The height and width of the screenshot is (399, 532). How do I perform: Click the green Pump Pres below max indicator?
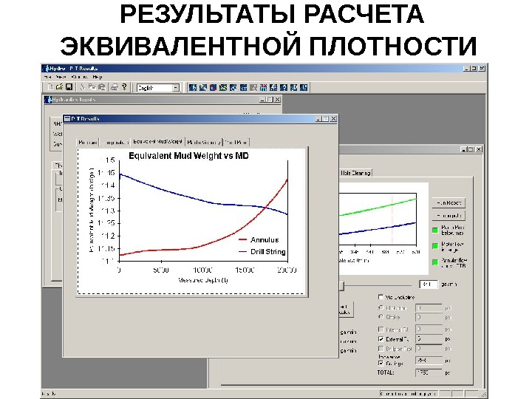(435, 231)
